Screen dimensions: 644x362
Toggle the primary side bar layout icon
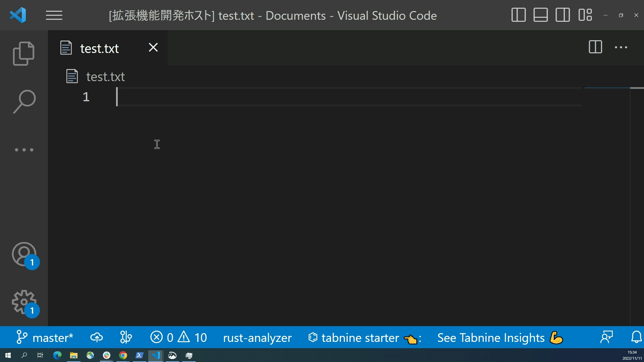point(518,15)
